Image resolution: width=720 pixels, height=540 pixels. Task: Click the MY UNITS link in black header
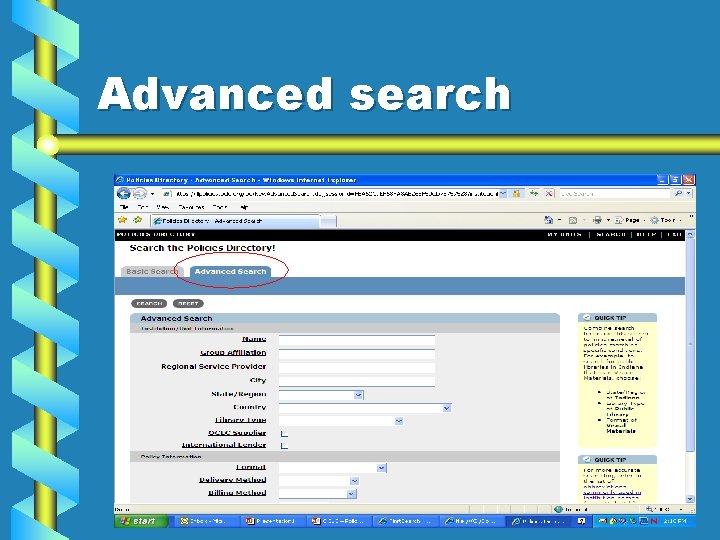(x=564, y=235)
